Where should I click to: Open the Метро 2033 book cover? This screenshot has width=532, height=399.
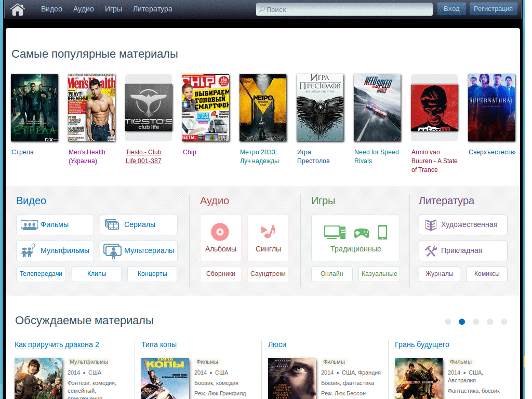click(x=263, y=108)
